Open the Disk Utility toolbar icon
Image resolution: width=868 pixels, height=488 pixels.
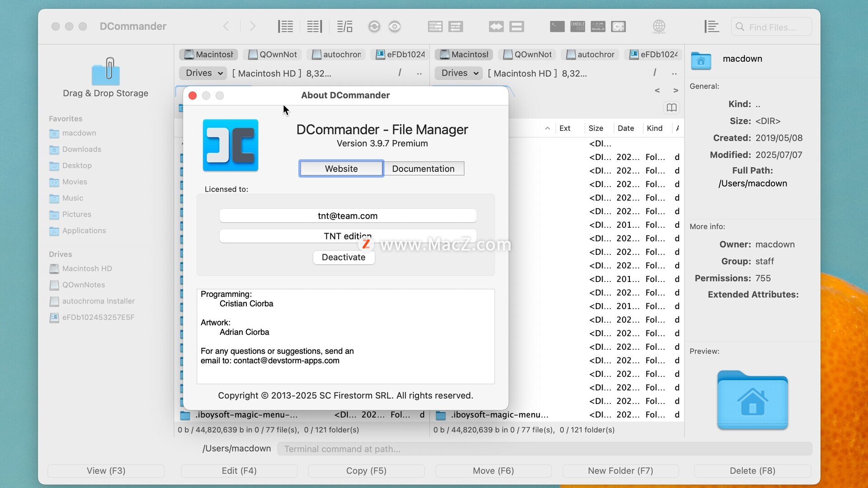(618, 27)
